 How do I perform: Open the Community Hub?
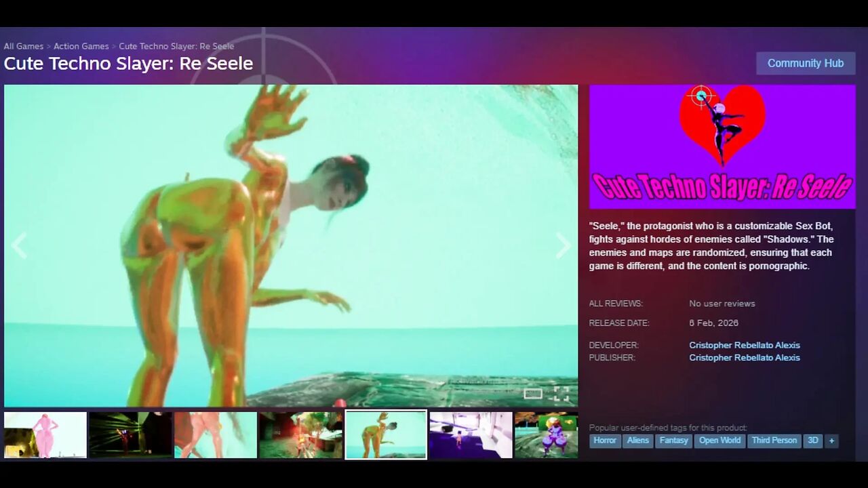(806, 63)
